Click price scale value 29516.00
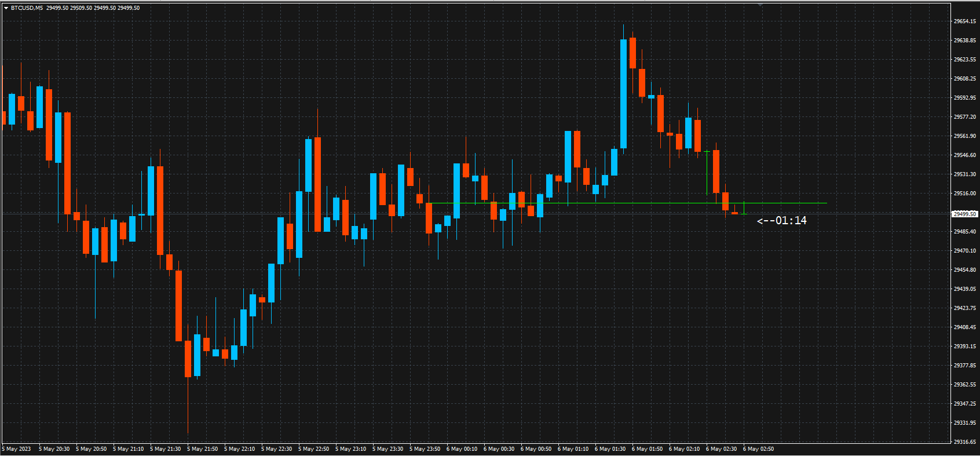The width and height of the screenshot is (980, 456). 965,194
